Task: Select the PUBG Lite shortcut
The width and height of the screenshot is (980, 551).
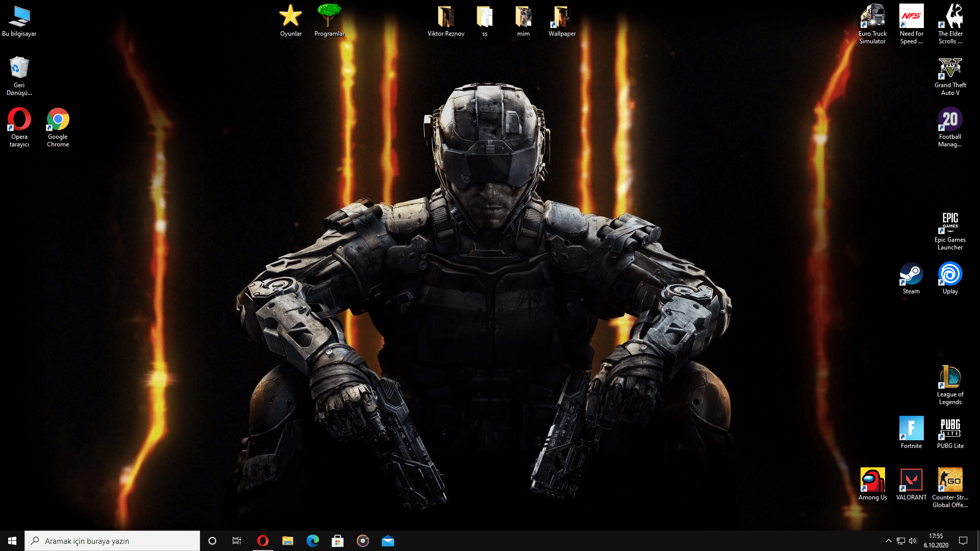Action: click(950, 429)
